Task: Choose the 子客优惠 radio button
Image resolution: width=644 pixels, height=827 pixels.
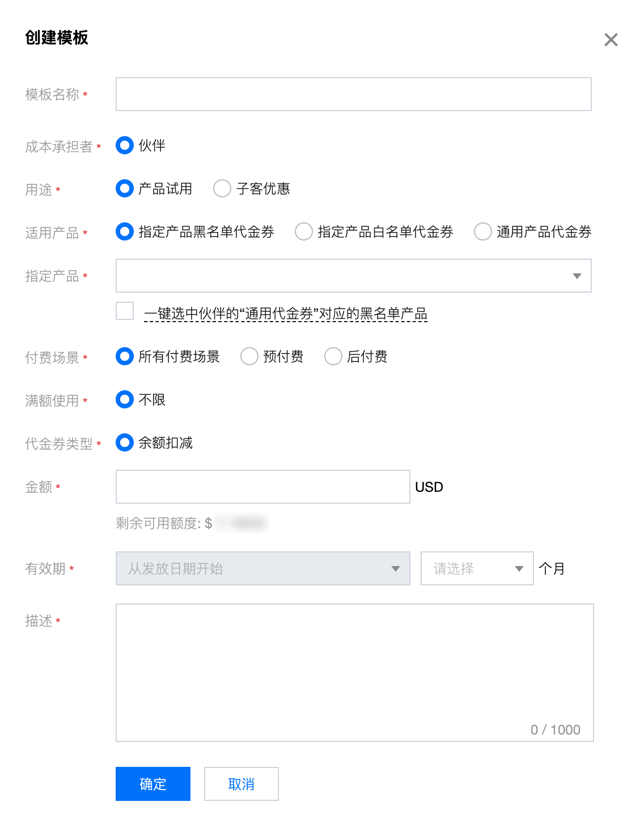Action: (222, 188)
